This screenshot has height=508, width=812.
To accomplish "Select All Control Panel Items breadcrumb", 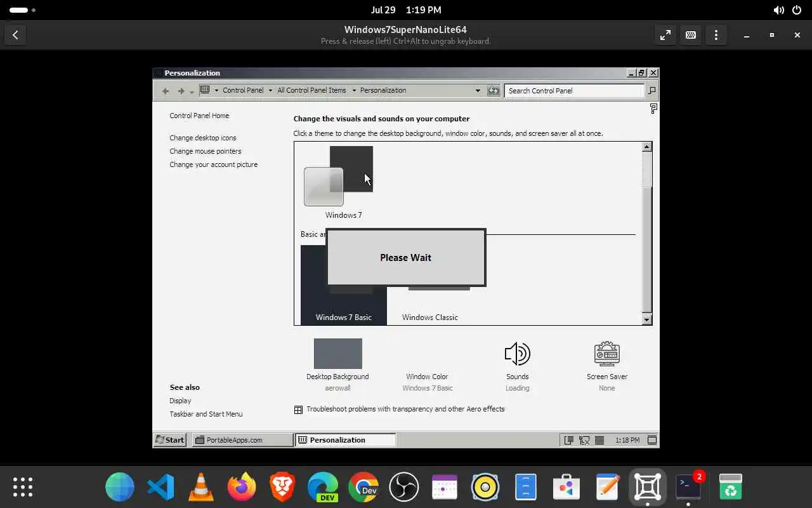I will click(311, 90).
